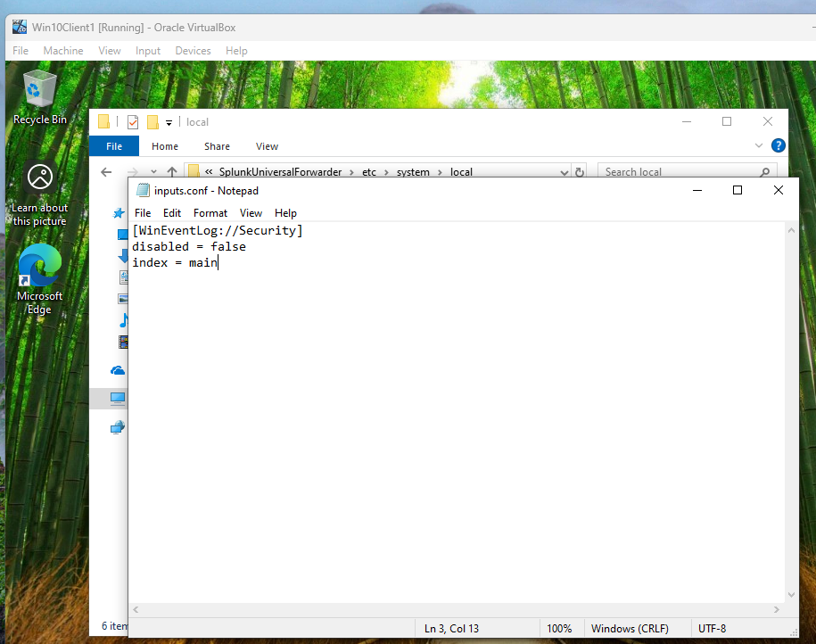
Task: Click 'UTF-8' encoding in Notepad status bar
Action: coord(712,629)
